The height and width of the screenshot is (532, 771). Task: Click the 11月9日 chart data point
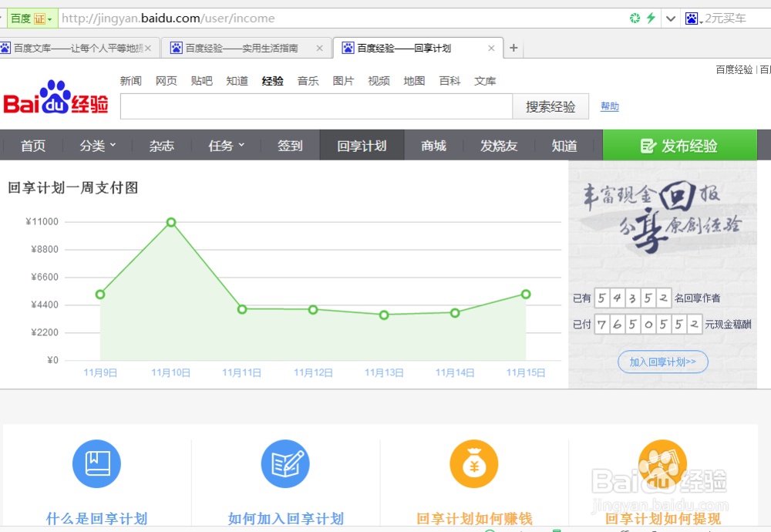tap(100, 295)
